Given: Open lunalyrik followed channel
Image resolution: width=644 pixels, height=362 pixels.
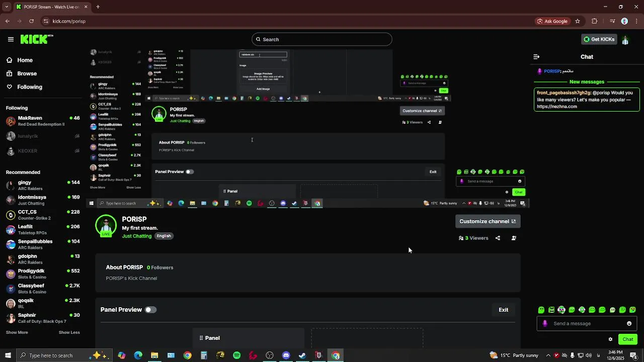Looking at the screenshot, I should click(43, 136).
